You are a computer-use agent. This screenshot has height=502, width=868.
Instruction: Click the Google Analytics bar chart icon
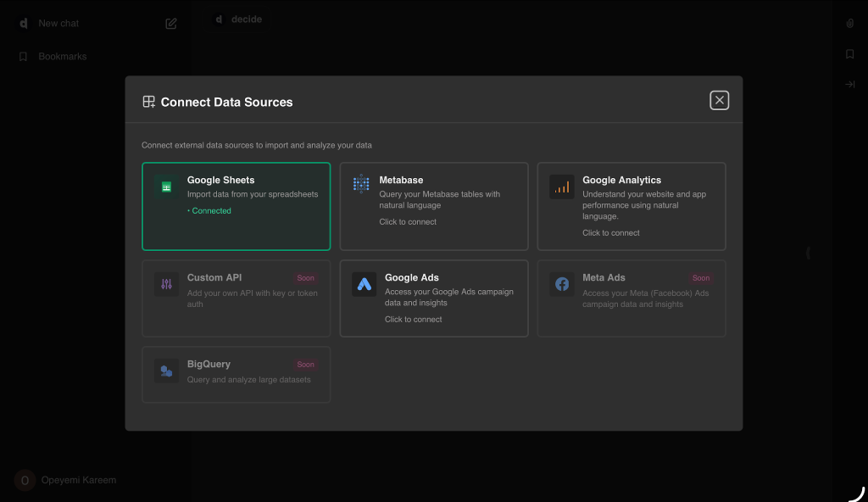click(561, 187)
